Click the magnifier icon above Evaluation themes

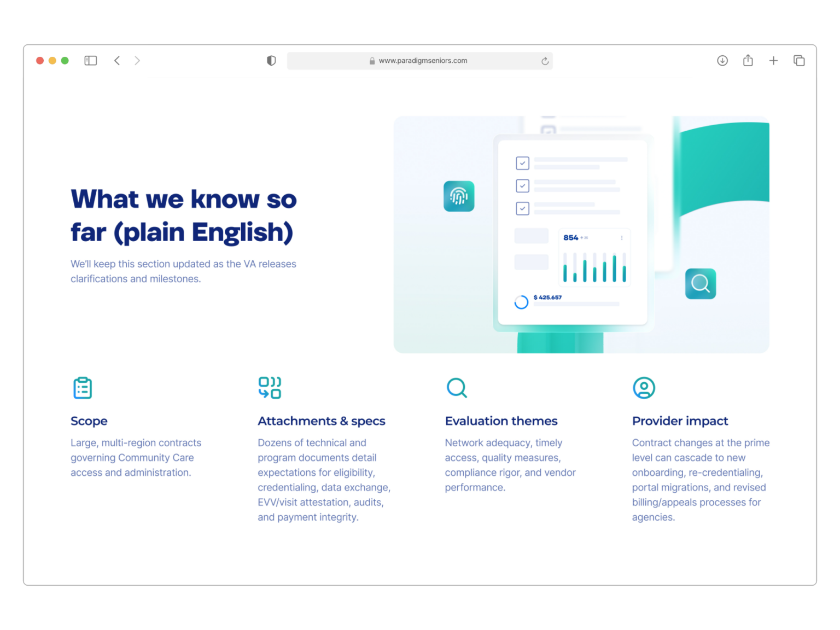tap(457, 388)
